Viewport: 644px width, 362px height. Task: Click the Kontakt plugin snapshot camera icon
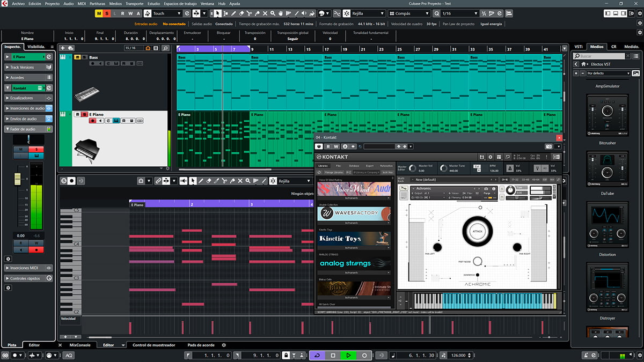coord(549,146)
